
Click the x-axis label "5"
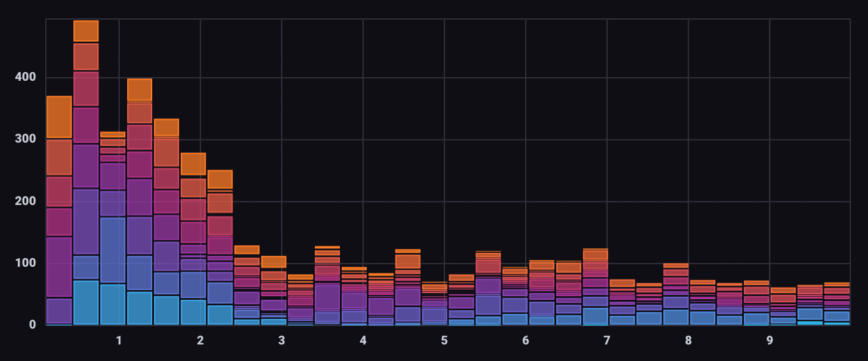point(444,340)
